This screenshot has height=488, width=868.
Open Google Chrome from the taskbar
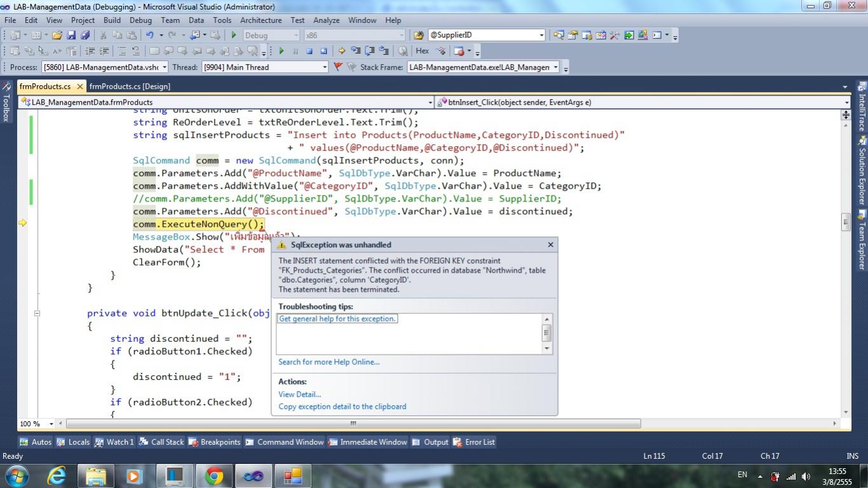[x=214, y=475]
